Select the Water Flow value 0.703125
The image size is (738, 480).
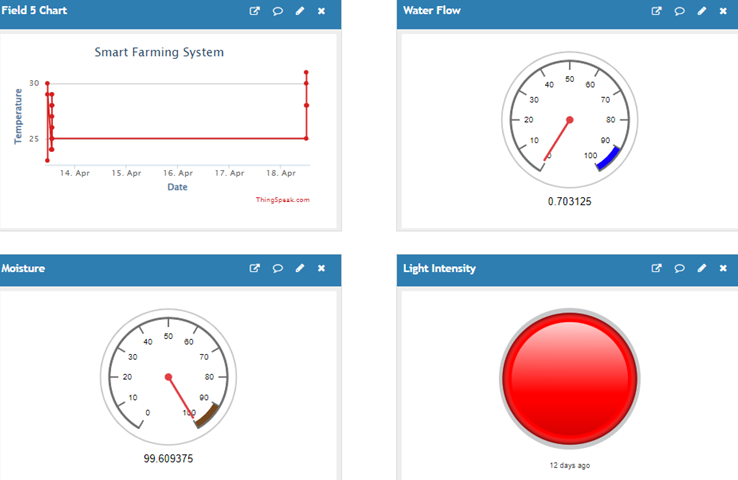pos(570,201)
